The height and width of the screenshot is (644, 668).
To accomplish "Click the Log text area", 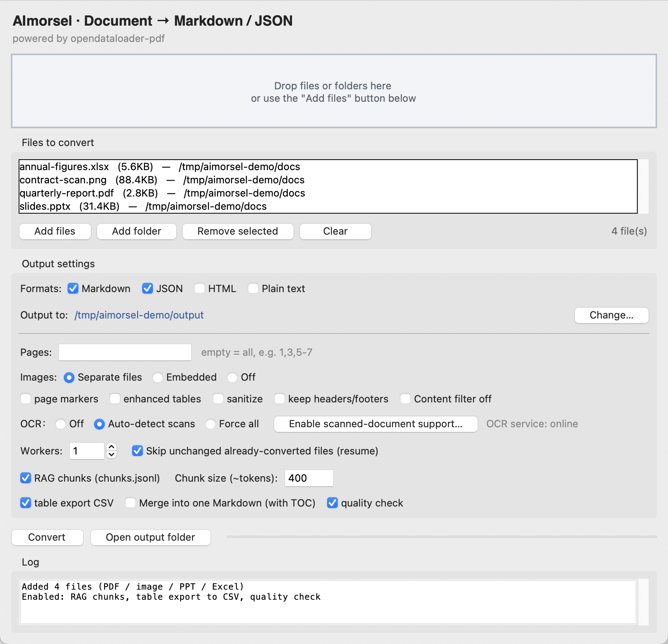I will [x=328, y=602].
